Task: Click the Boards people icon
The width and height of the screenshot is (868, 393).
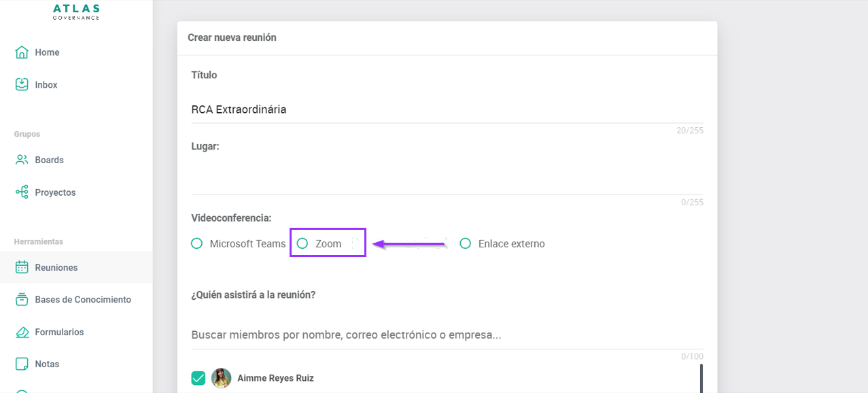Action: [x=22, y=160]
